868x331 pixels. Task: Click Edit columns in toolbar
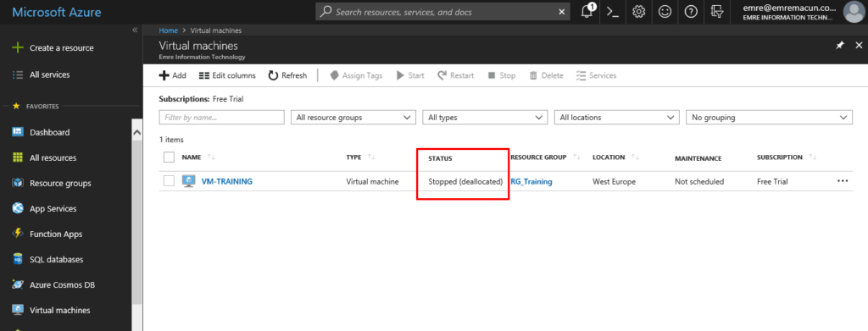pos(227,75)
